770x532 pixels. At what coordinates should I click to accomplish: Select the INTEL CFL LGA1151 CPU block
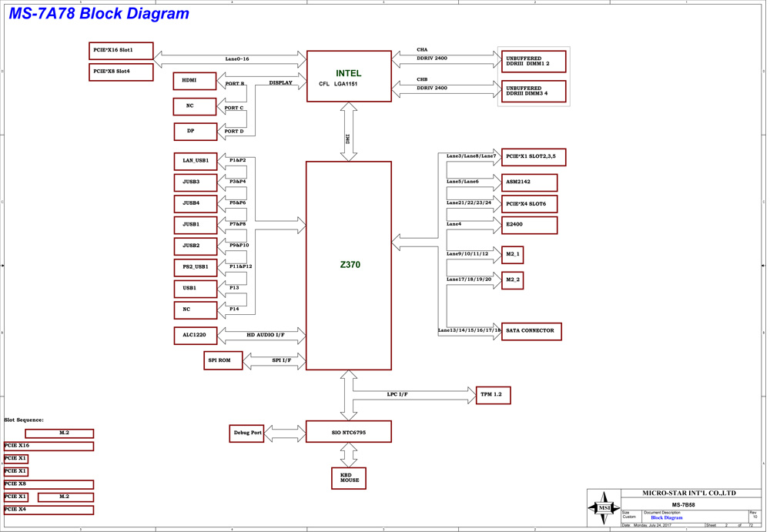coord(349,76)
